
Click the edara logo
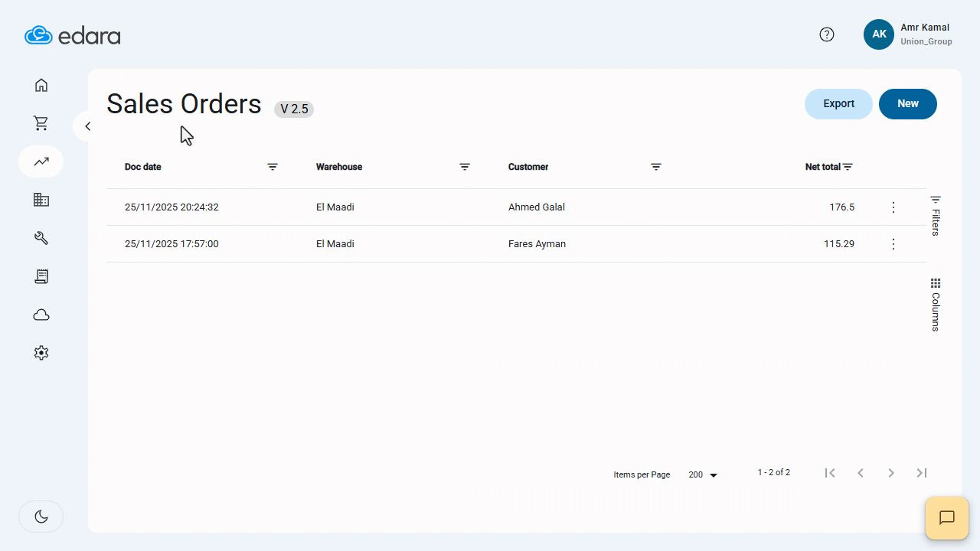click(x=73, y=35)
